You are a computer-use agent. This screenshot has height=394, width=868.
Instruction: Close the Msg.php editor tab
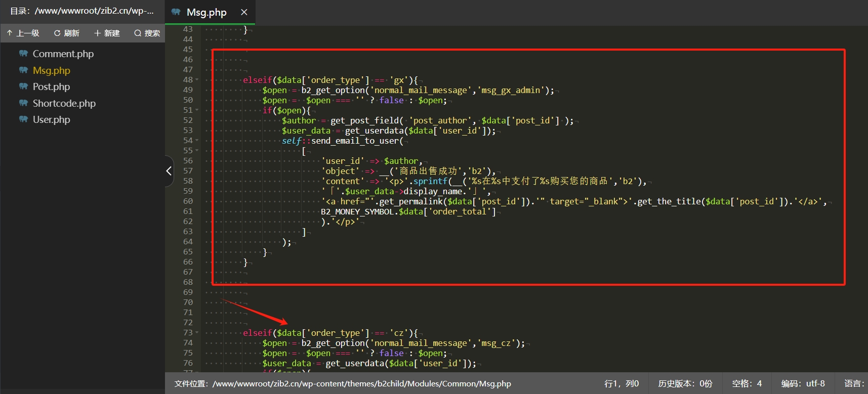tap(244, 12)
